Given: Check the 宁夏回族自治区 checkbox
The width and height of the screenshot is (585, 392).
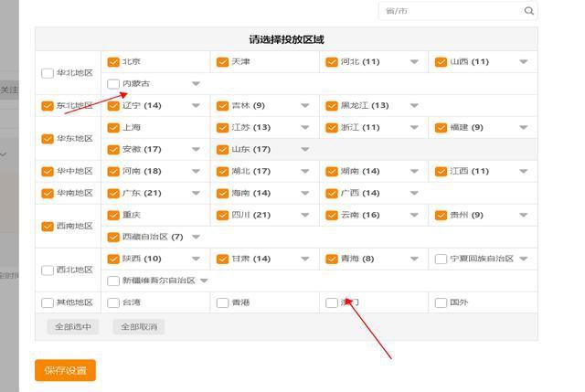Looking at the screenshot, I should [441, 259].
